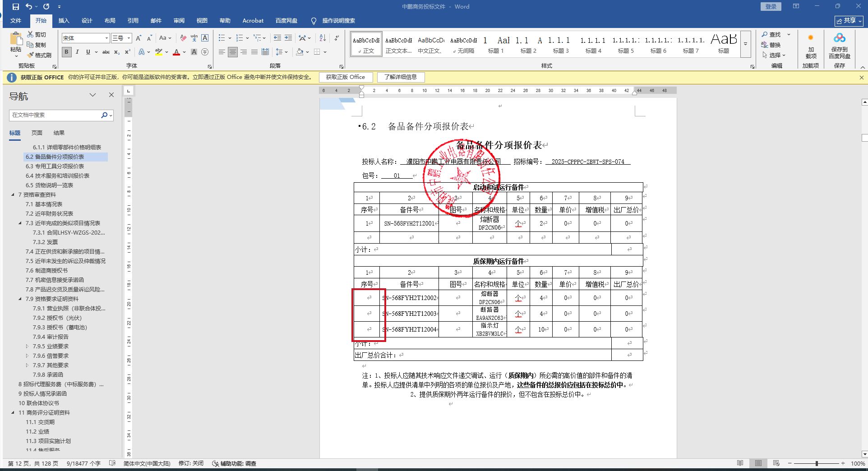The width and height of the screenshot is (868, 471).
Task: Toggle center alignment
Action: (x=232, y=52)
